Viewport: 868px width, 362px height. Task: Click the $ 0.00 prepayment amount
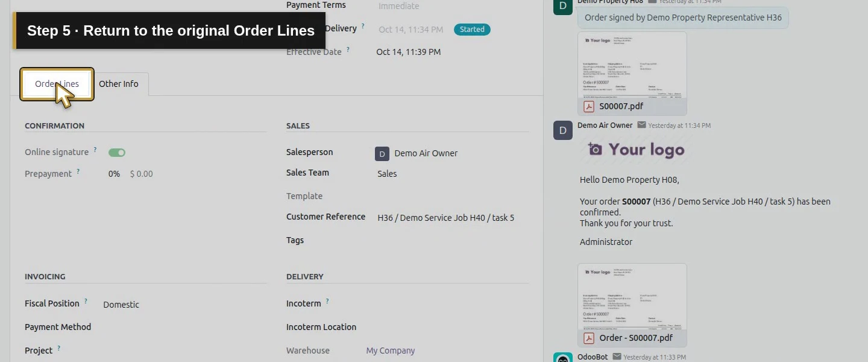click(142, 174)
